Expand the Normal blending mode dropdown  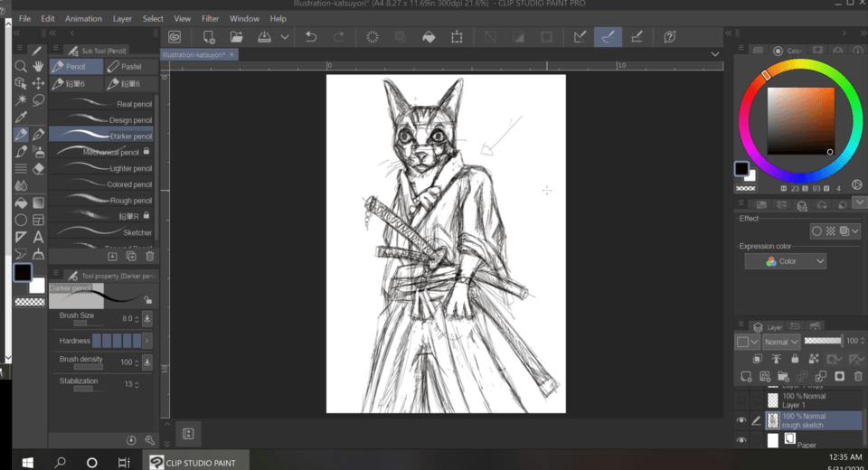coord(781,342)
